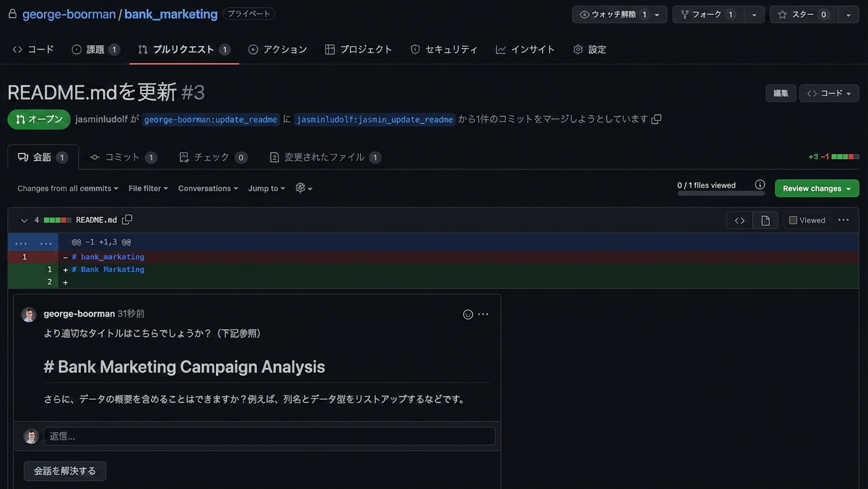This screenshot has width=868, height=489.
Task: Open the fork dropdown arrow
Action: (x=755, y=15)
